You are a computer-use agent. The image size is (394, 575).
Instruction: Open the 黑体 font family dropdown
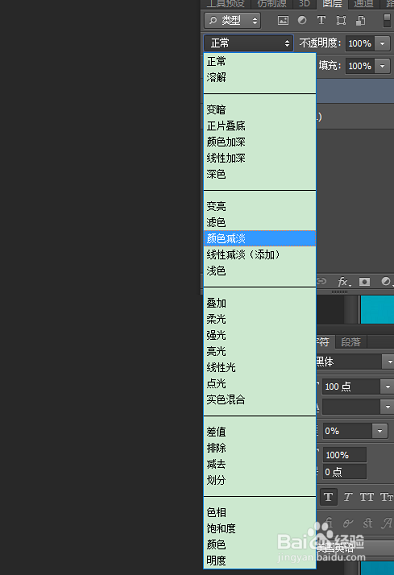(388, 362)
